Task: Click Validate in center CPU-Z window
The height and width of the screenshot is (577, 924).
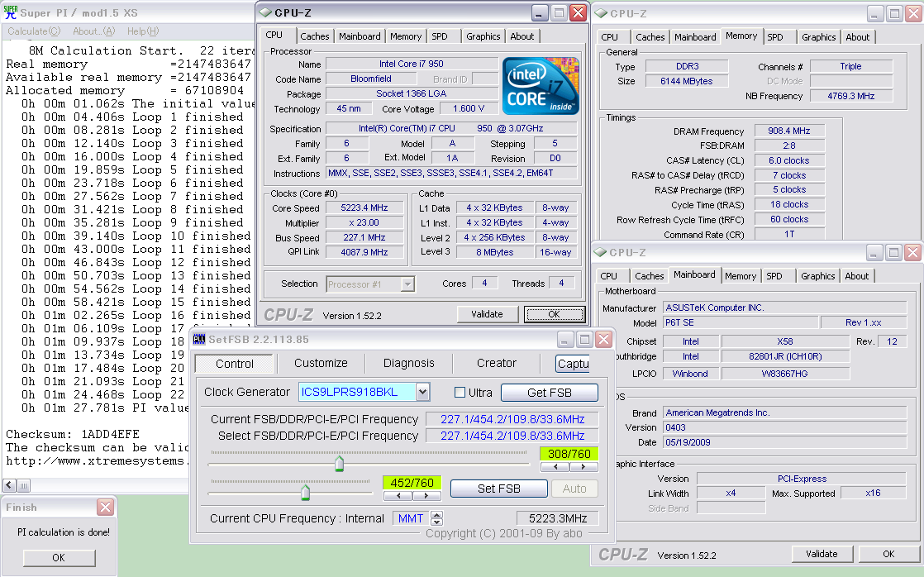Action: 487,314
